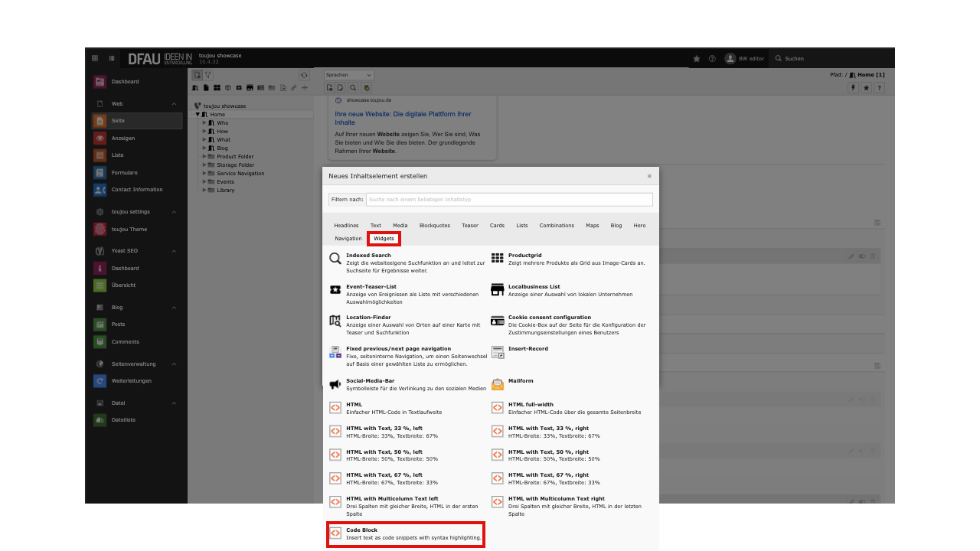Click the page tree filter icon
Screen dimensions: 980x551
pos(207,75)
